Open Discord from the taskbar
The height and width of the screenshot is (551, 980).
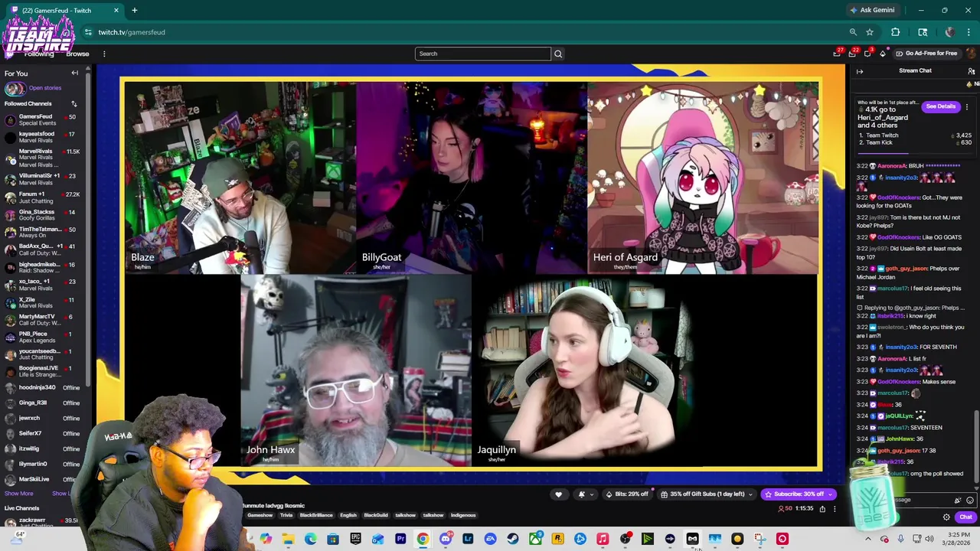(446, 540)
